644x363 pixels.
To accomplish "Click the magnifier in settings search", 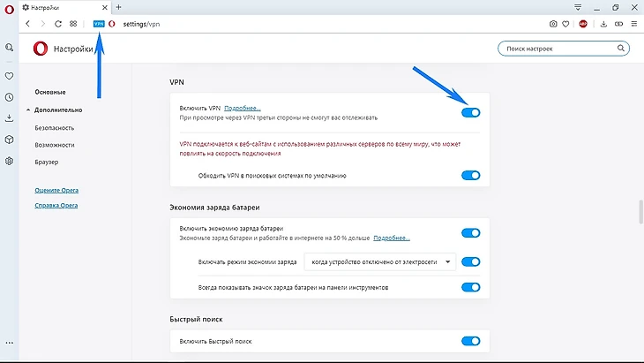I will click(x=620, y=48).
